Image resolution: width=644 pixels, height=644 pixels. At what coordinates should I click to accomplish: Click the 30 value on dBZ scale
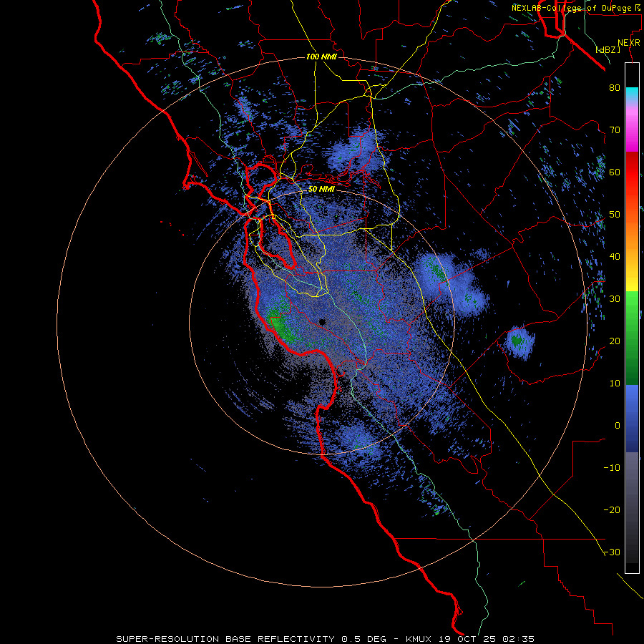[x=615, y=298]
